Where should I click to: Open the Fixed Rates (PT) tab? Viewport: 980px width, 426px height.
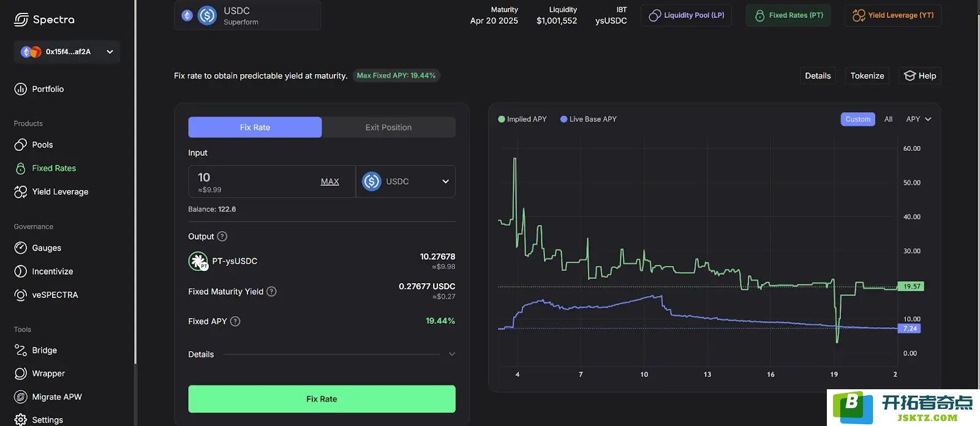click(788, 15)
